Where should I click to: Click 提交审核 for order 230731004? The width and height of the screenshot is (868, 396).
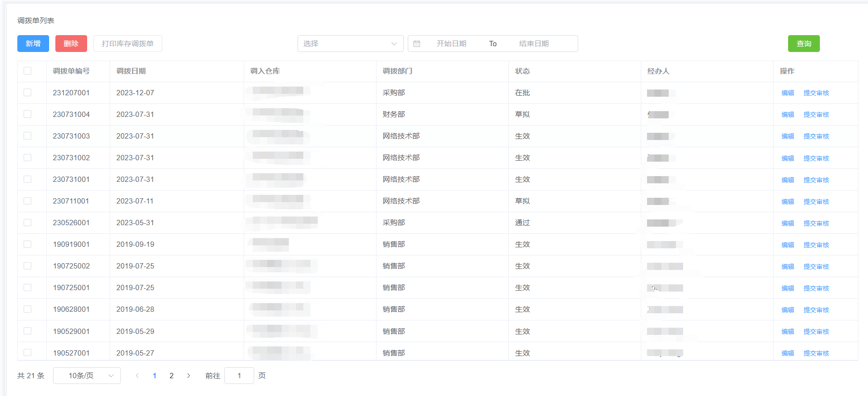pos(816,115)
